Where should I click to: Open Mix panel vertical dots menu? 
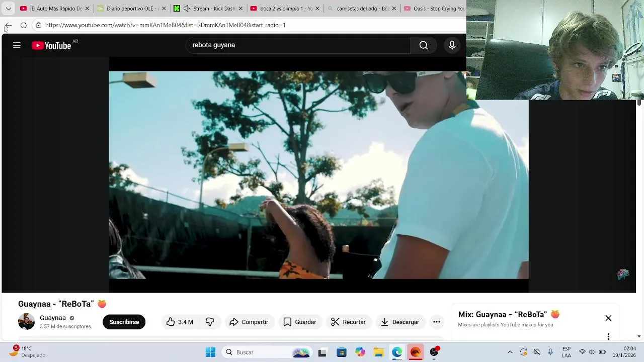click(608, 336)
